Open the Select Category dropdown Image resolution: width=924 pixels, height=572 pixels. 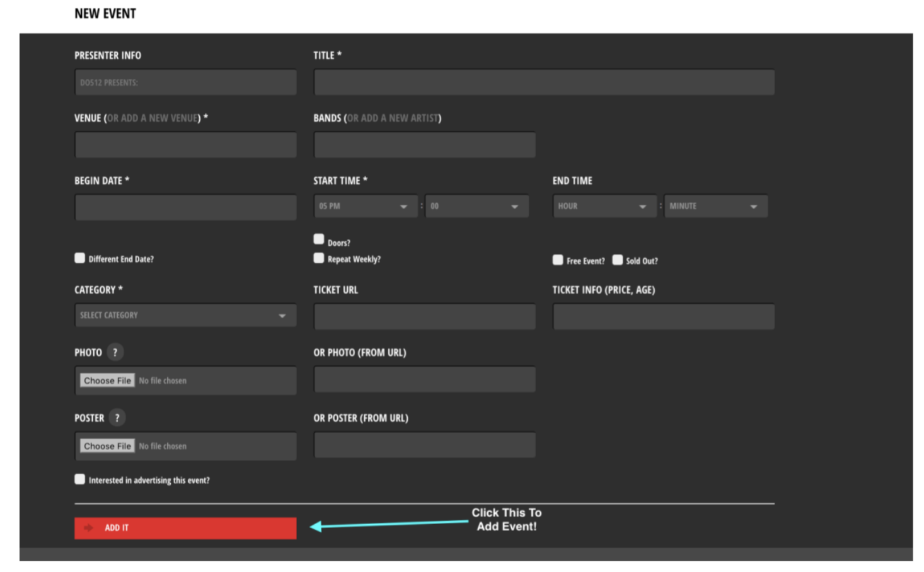(x=185, y=316)
